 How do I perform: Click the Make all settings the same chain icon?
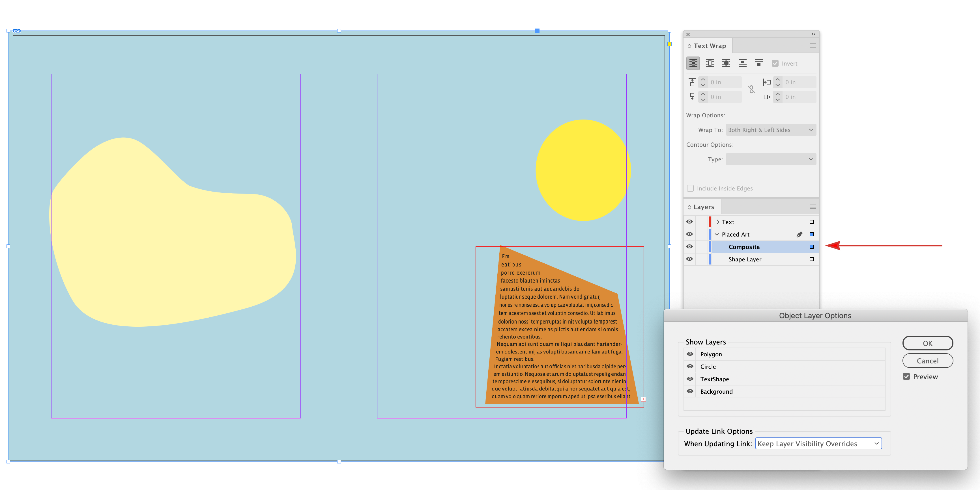coord(751,89)
